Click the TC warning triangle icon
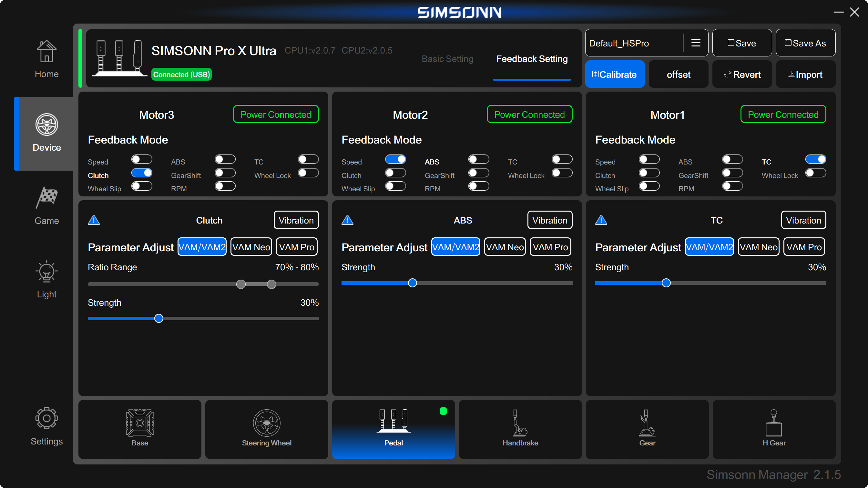The width and height of the screenshot is (868, 488). click(x=601, y=220)
